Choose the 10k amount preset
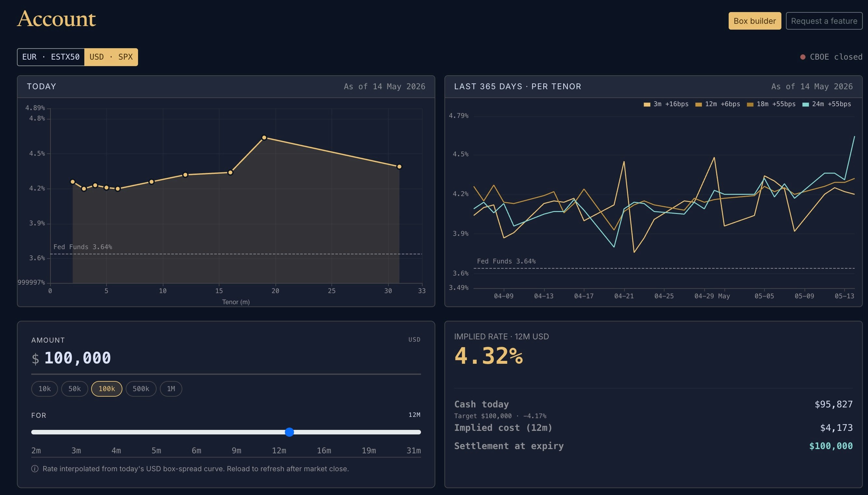This screenshot has width=868, height=495. pyautogui.click(x=45, y=389)
